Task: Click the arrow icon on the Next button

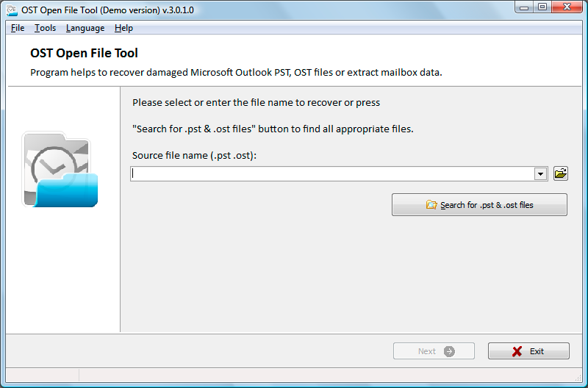Action: coord(449,351)
